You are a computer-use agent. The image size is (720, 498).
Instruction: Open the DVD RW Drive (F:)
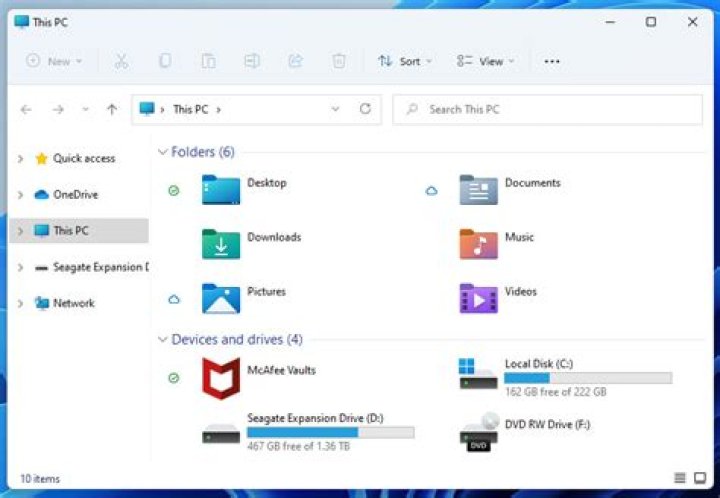[x=478, y=432]
